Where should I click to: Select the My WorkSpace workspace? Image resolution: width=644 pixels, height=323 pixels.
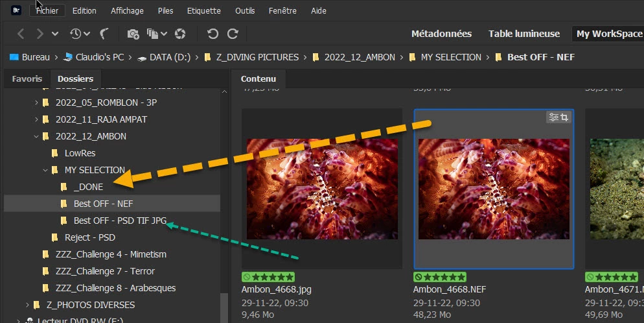[609, 34]
